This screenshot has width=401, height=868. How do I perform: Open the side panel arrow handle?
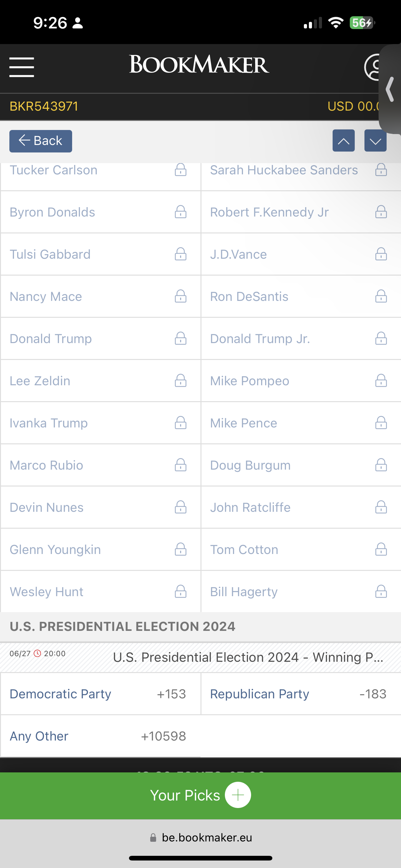point(390,89)
